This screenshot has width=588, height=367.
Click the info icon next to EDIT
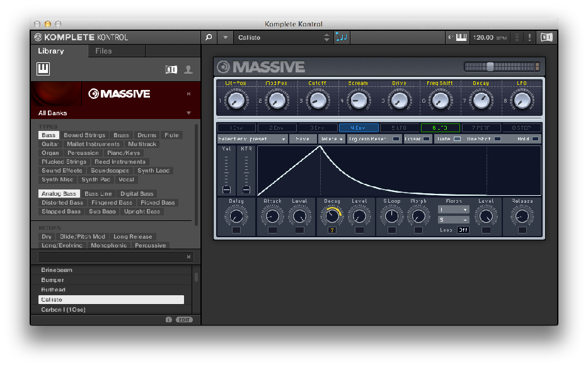(x=169, y=319)
